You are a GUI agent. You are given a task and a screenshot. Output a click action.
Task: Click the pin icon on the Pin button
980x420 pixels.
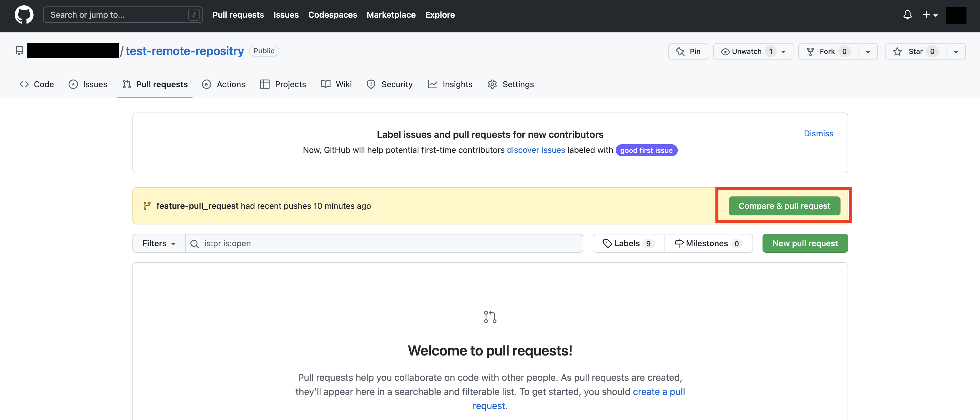click(680, 52)
